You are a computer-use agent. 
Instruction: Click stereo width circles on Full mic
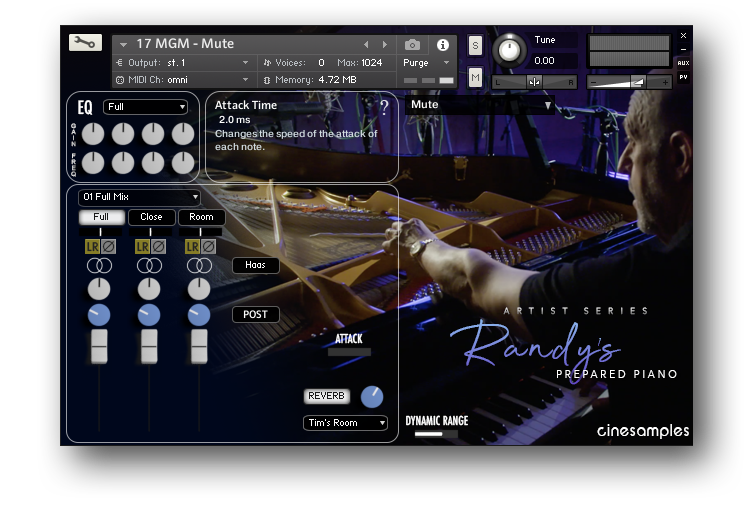point(99,265)
